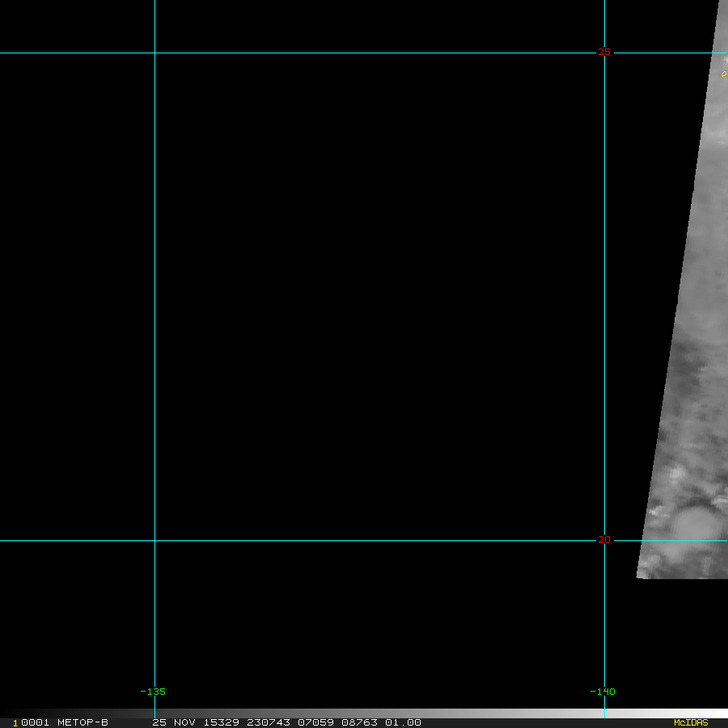Image resolution: width=728 pixels, height=728 pixels.
Task: Click the 25 NOV date text
Action: [x=174, y=722]
